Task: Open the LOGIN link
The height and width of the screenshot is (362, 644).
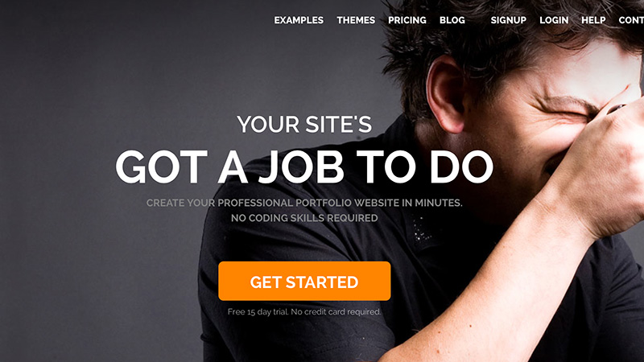Action: 554,20
